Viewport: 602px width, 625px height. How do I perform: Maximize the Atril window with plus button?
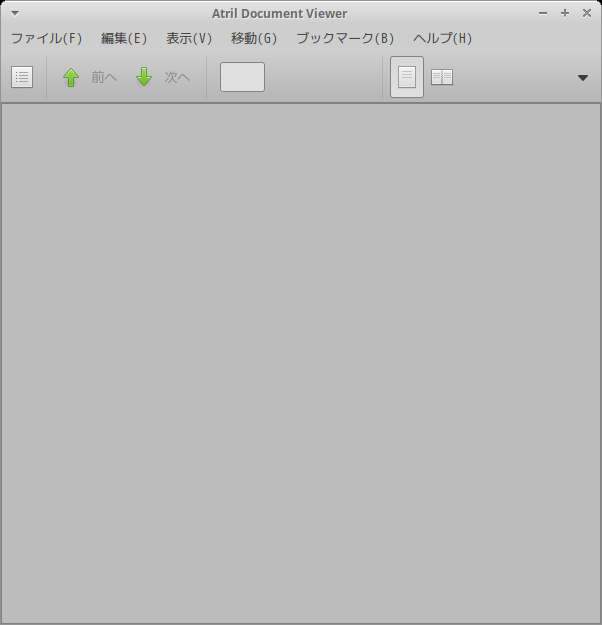click(565, 13)
